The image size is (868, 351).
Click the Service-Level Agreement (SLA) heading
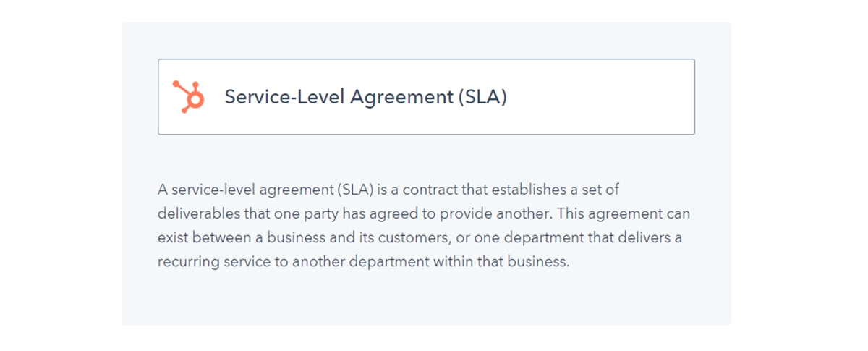click(365, 97)
